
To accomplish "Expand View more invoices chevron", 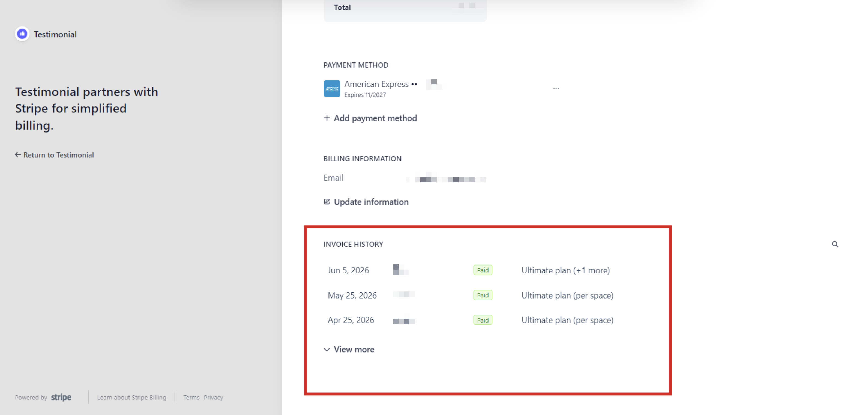I will click(327, 349).
